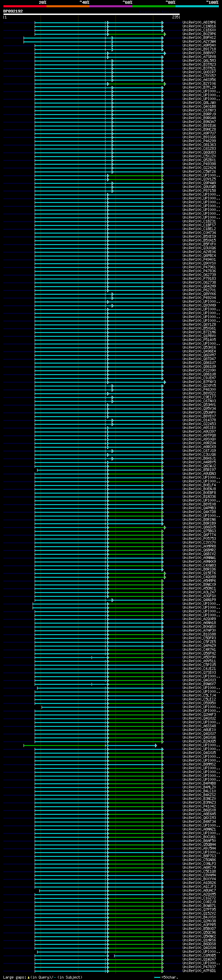Select entry UniRef100_B6K6J1
Image resolution: width=222 pixels, height=980 pixels.
click(199, 459)
